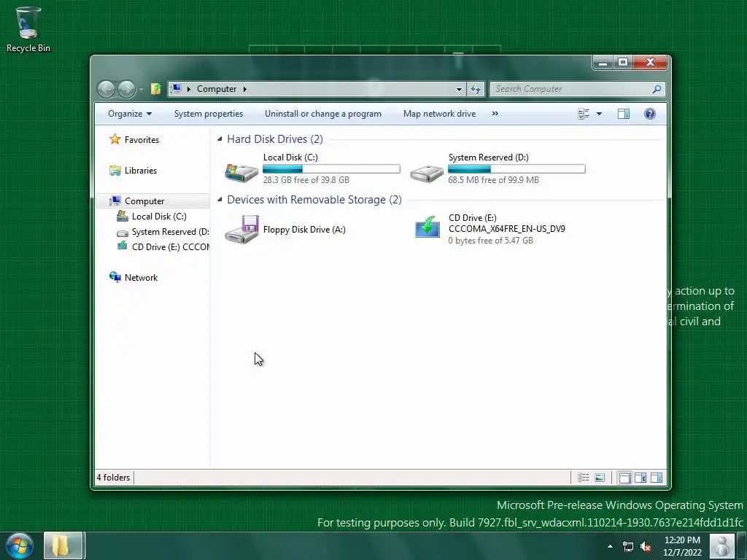747x560 pixels.
Task: Click Uninstall or change a program
Action: tap(323, 114)
